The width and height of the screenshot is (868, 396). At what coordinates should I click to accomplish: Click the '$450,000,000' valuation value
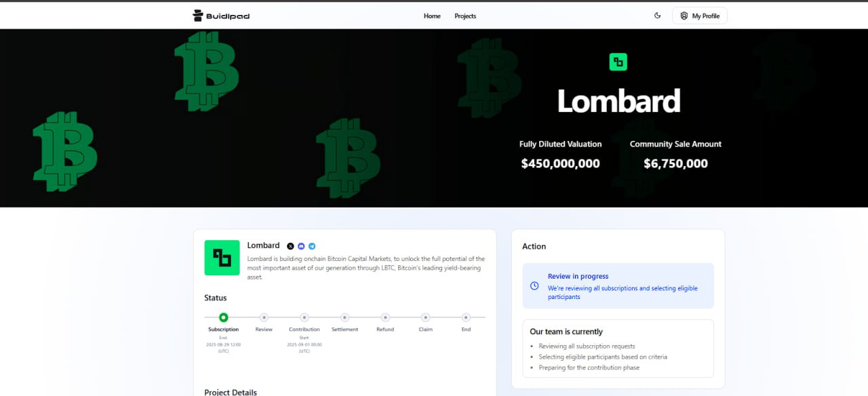coord(560,163)
